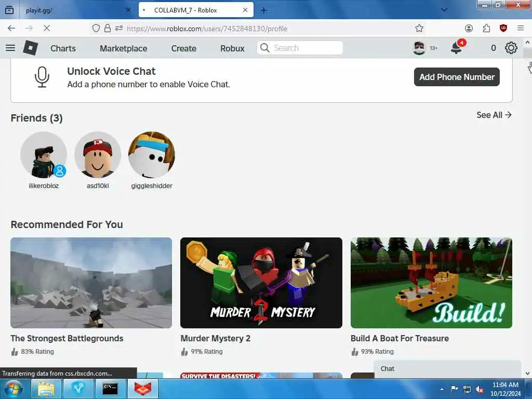Image resolution: width=532 pixels, height=399 pixels.
Task: Close the COLLABVM_7 - Roblox tab
Action: [x=245, y=10]
